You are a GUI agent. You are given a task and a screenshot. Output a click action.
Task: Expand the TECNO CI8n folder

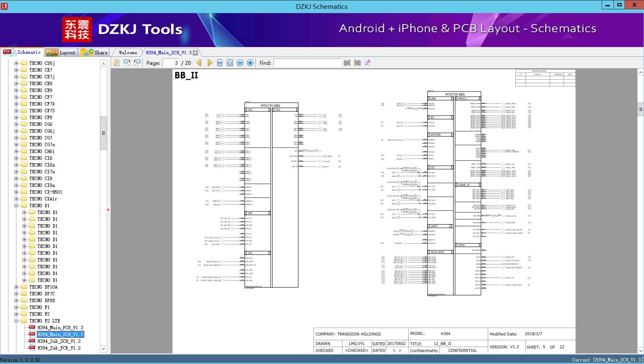[x=16, y=185]
